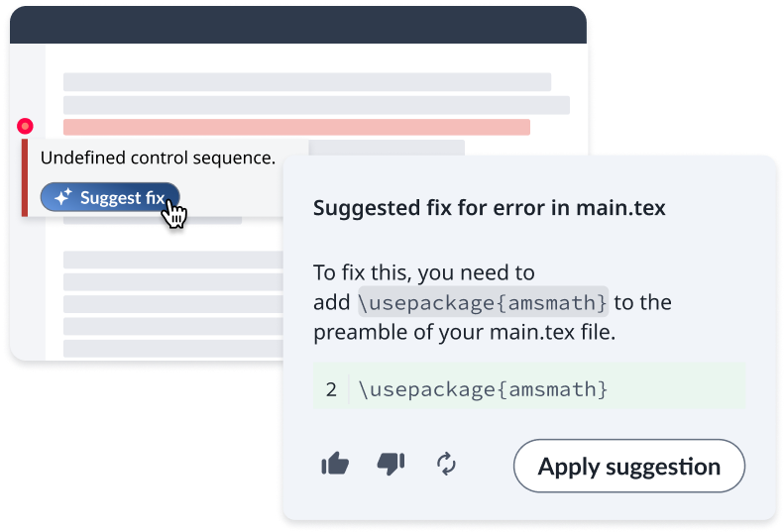Screen dimensions: 784x532
Task: Click the green \usepackage{amsmath} code line
Action: tap(483, 389)
